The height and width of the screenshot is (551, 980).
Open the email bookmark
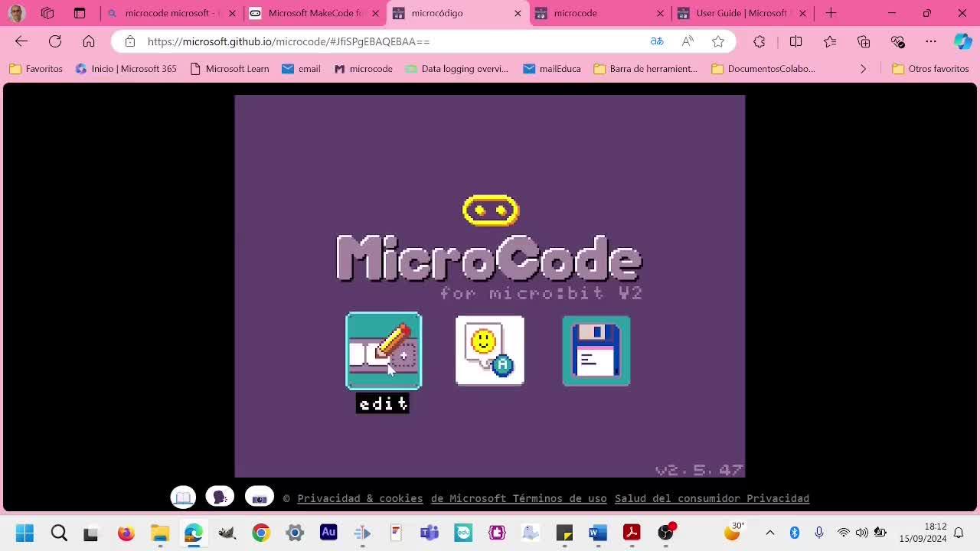coord(301,69)
